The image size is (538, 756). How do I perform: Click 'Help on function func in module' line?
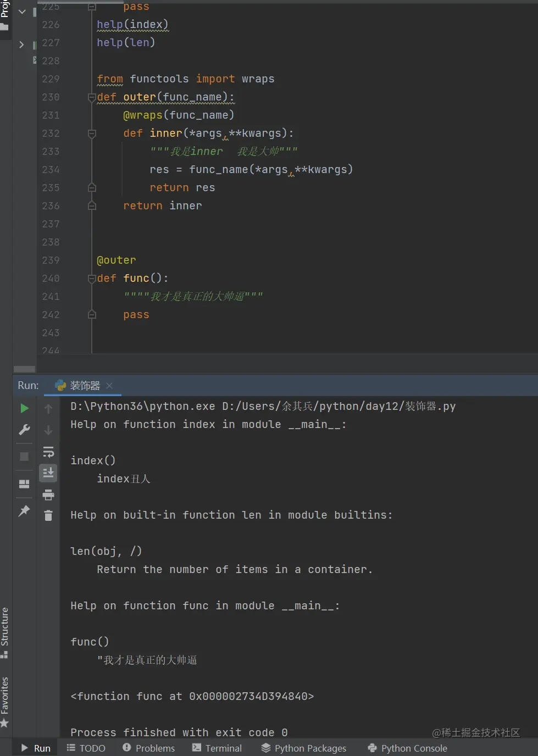205,605
